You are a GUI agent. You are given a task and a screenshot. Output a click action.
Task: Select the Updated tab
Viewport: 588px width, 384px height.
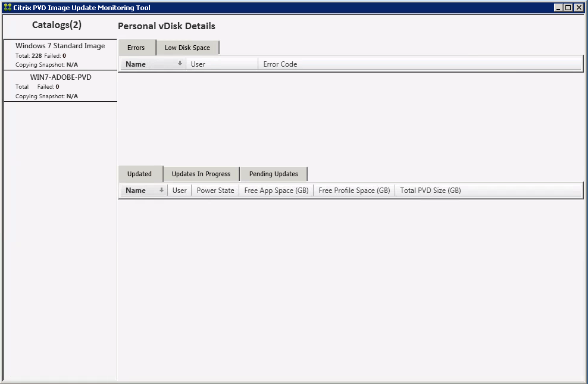[140, 174]
